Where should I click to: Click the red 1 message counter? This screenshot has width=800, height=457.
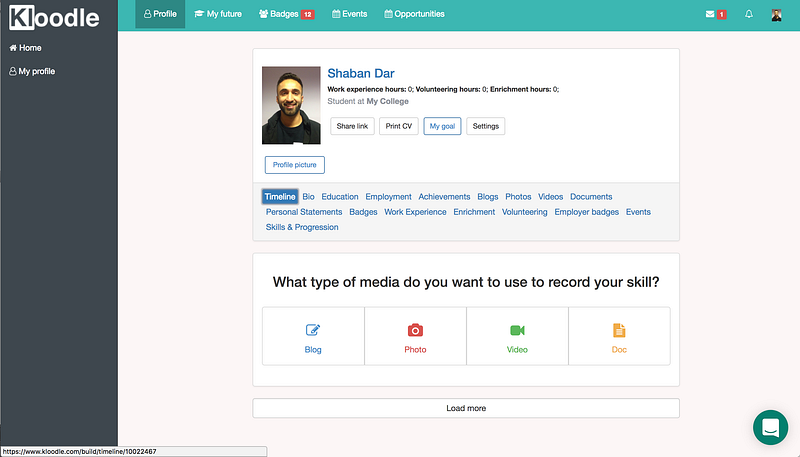721,14
